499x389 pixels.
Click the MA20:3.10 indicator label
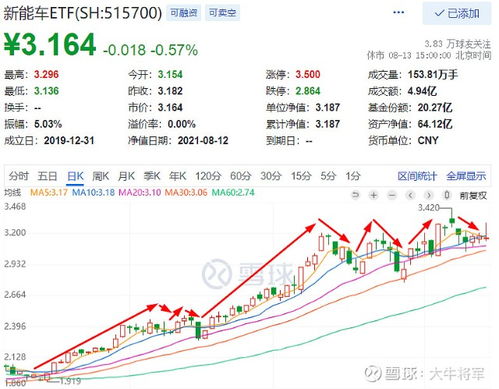[x=140, y=193]
